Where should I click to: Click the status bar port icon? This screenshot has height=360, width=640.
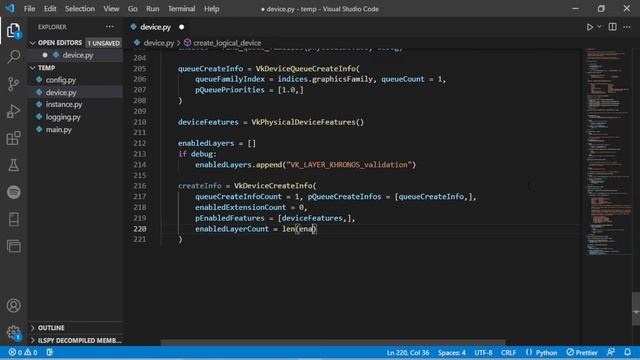click(x=50, y=352)
